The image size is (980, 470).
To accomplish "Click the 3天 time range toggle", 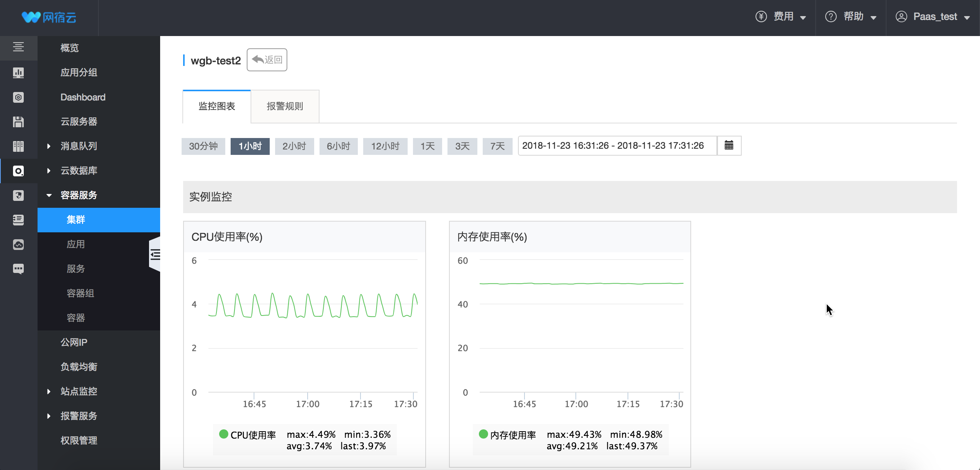I will tap(463, 146).
